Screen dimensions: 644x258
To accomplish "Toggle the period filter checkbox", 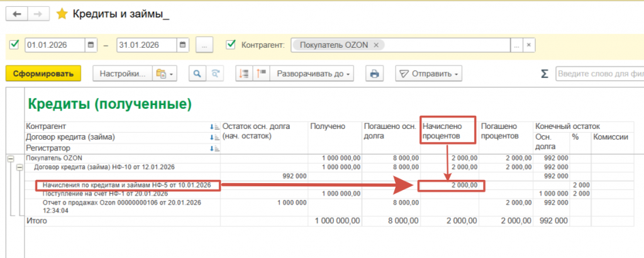I will click(14, 45).
